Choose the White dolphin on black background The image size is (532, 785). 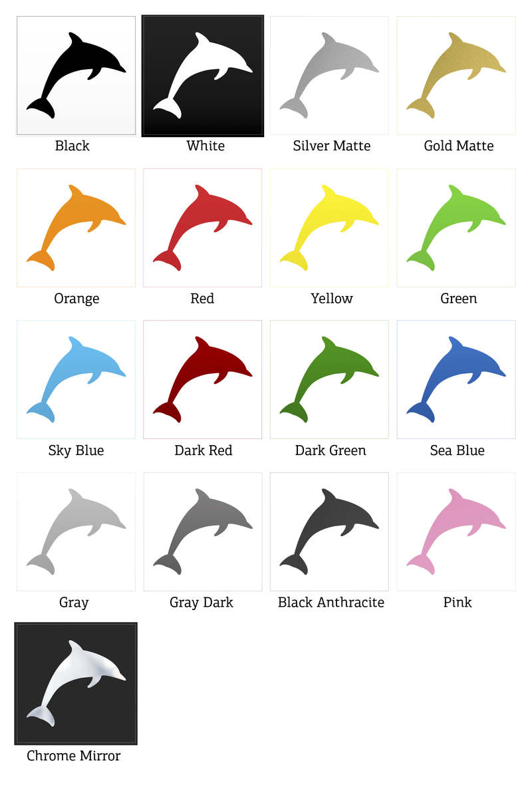[203, 76]
